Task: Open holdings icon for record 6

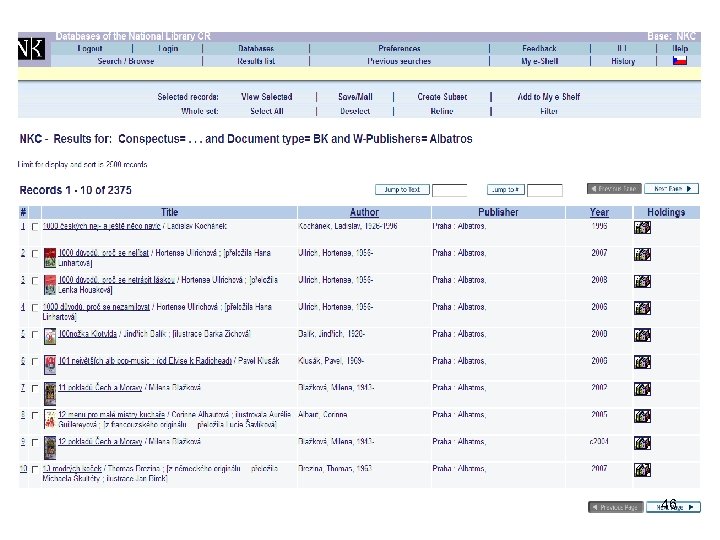Action: click(x=642, y=362)
